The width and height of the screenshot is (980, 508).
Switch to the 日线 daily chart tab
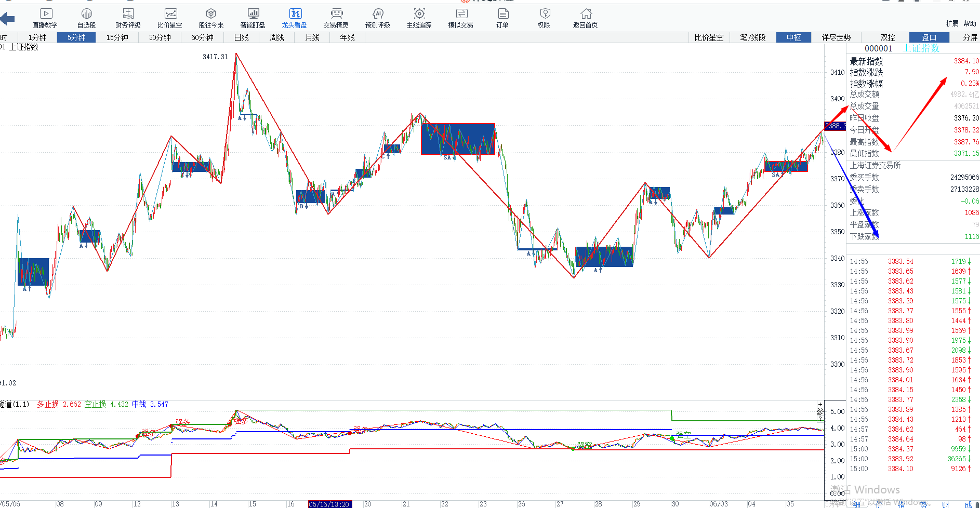coord(242,37)
